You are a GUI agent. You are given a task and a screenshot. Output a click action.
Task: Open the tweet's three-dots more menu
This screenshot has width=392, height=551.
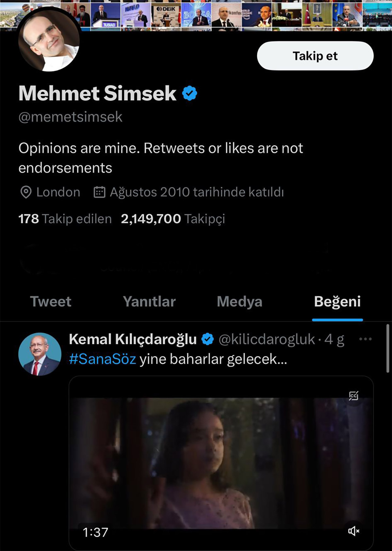click(365, 339)
